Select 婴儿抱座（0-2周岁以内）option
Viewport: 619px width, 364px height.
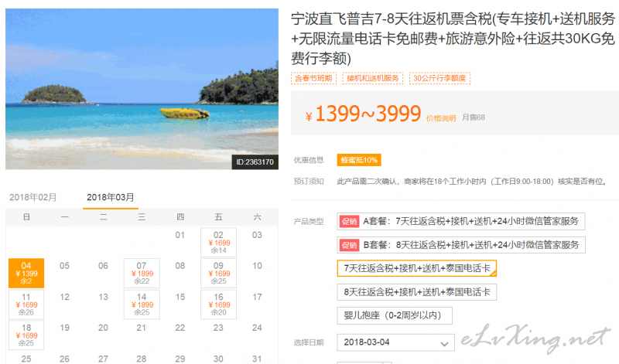[395, 315]
